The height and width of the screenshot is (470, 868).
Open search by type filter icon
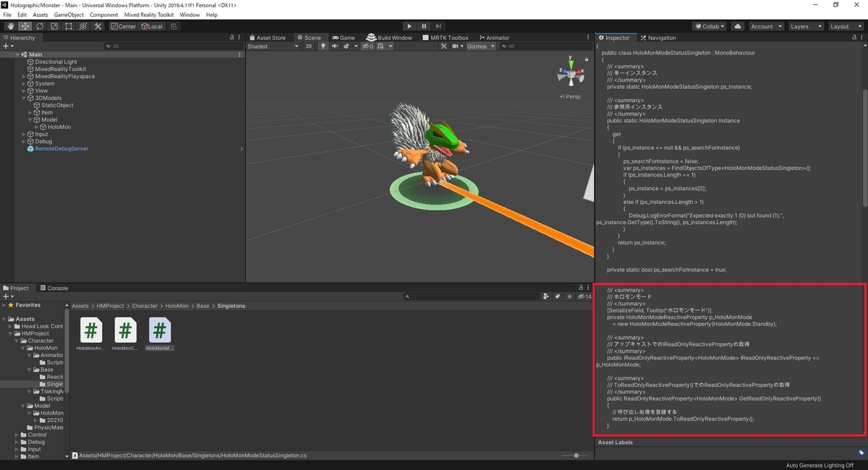546,296
